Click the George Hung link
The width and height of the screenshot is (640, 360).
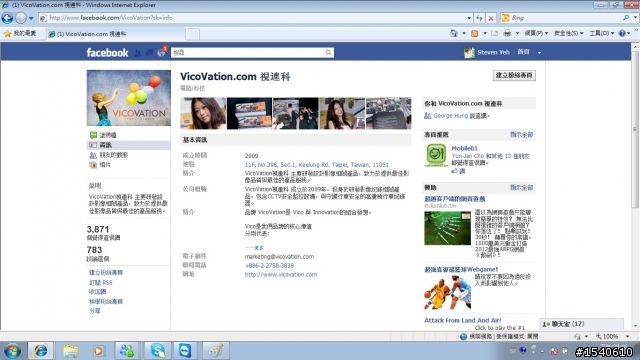[x=451, y=116]
